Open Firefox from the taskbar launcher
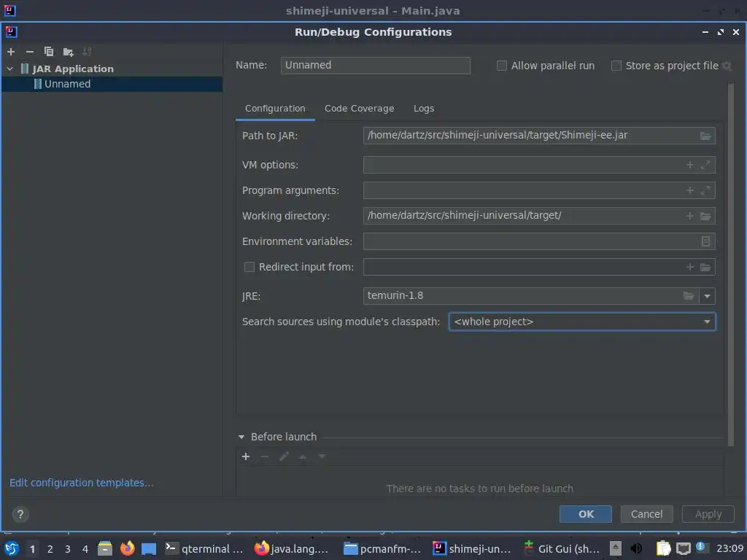 pyautogui.click(x=127, y=548)
